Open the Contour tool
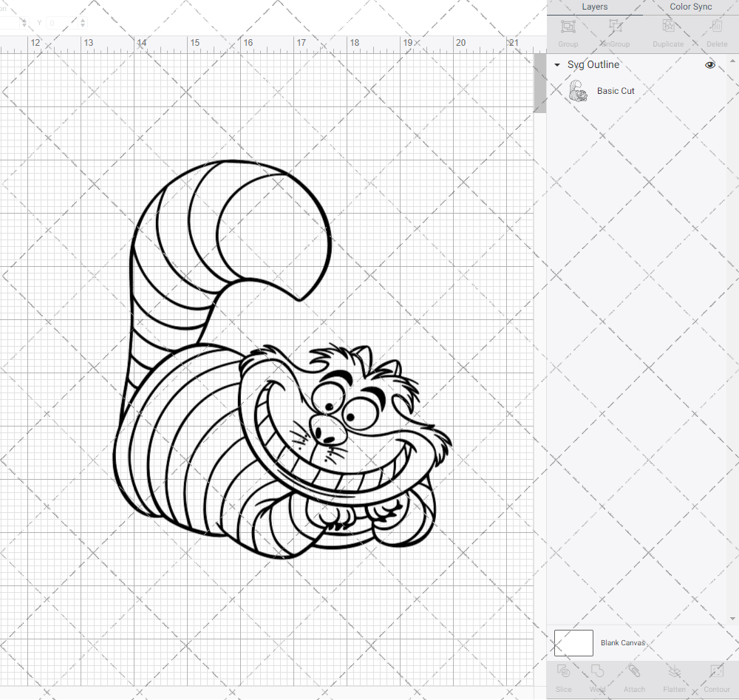Screen dimensions: 739x700 coord(716,678)
